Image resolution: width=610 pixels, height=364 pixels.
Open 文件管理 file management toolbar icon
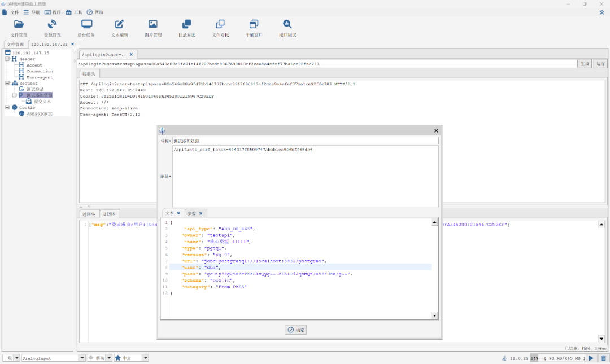pyautogui.click(x=19, y=24)
